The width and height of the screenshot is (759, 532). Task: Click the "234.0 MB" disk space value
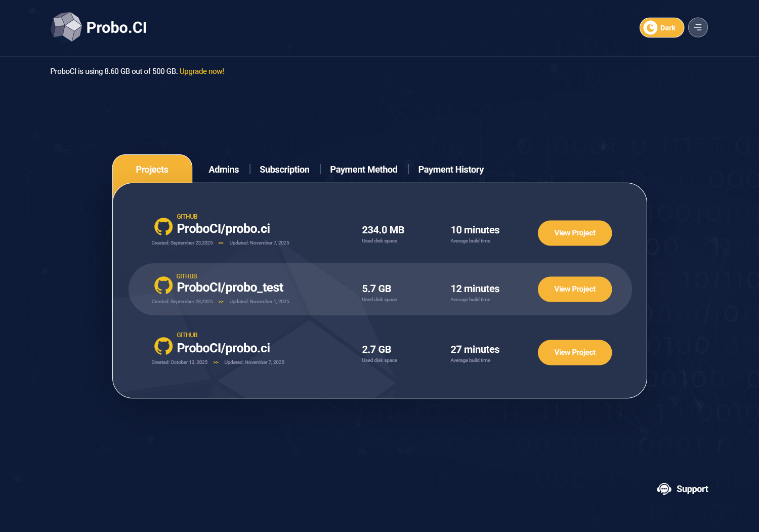coord(383,230)
